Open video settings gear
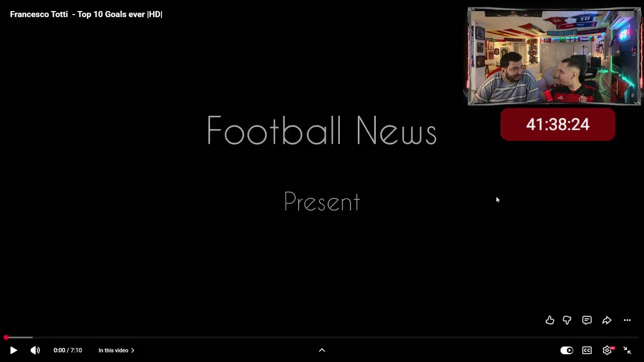The width and height of the screenshot is (644, 362). [x=607, y=350]
